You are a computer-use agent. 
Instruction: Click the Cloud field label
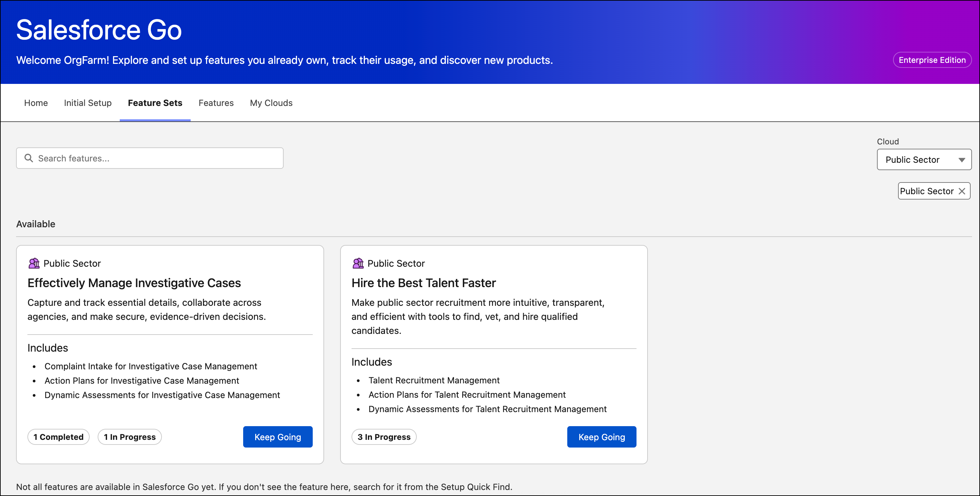[x=888, y=141]
